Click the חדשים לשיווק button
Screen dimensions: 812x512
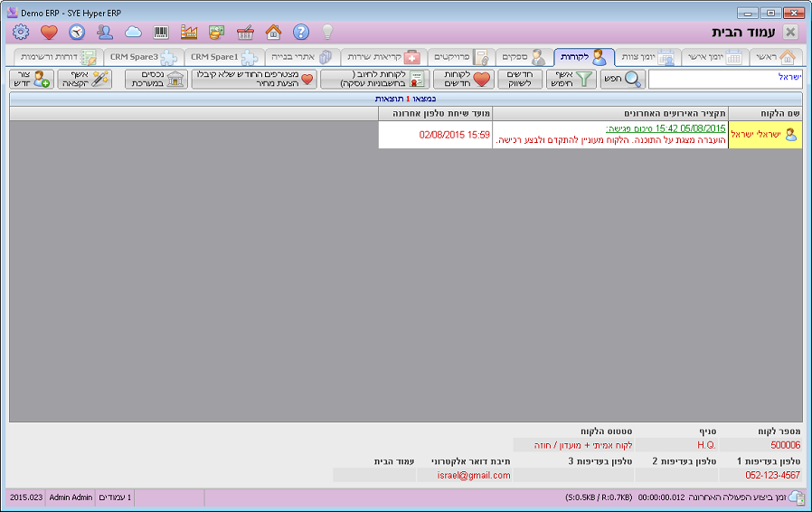point(520,80)
